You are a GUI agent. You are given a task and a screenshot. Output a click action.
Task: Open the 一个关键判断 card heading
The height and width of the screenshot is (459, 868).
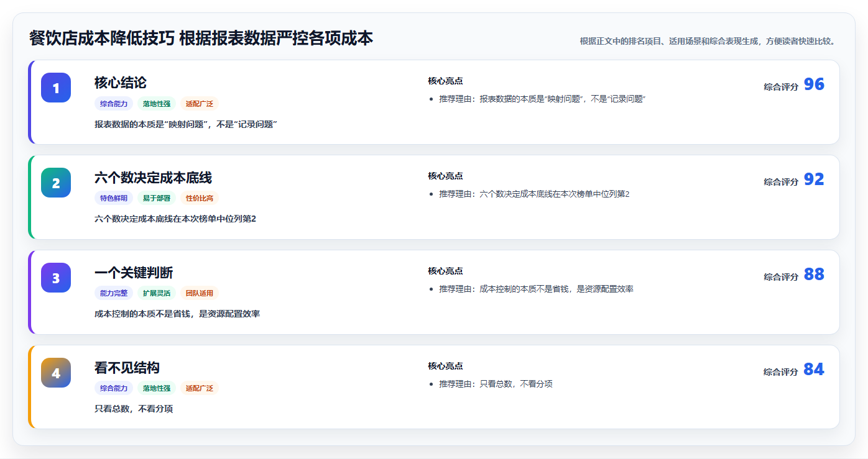tap(134, 273)
